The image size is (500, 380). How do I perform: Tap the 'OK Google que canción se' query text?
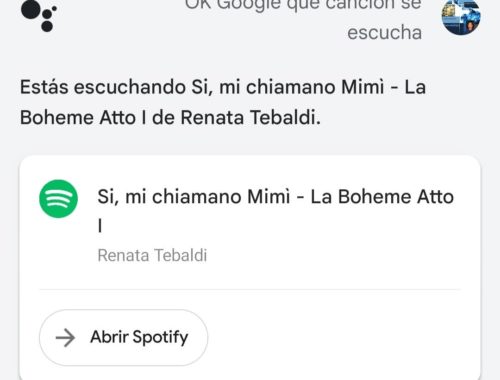303,5
